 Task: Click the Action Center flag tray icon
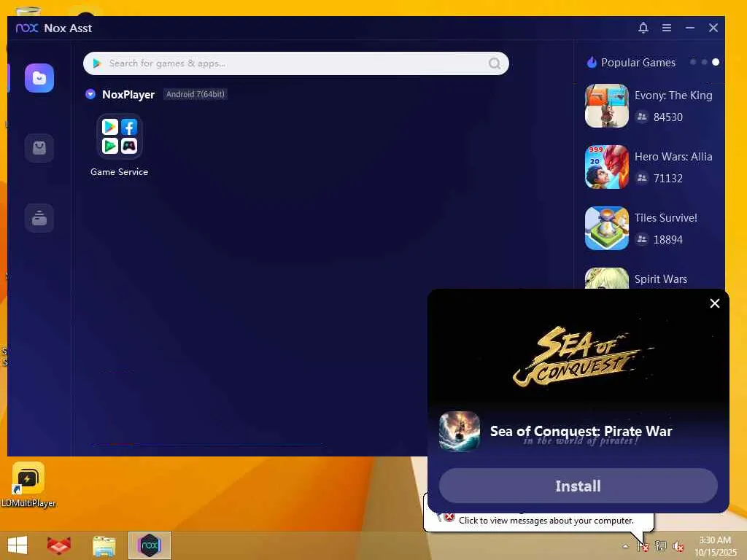click(643, 546)
